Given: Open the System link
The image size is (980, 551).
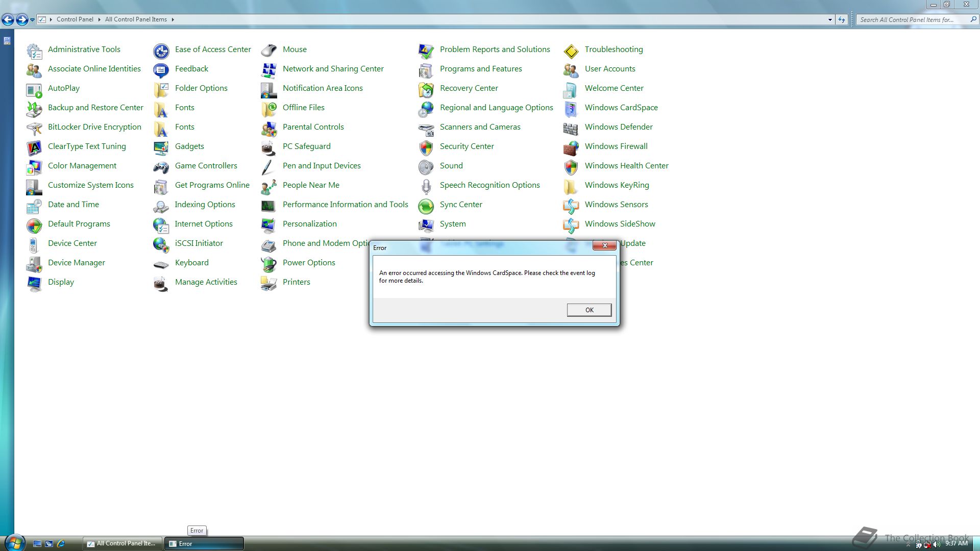Looking at the screenshot, I should (x=453, y=224).
